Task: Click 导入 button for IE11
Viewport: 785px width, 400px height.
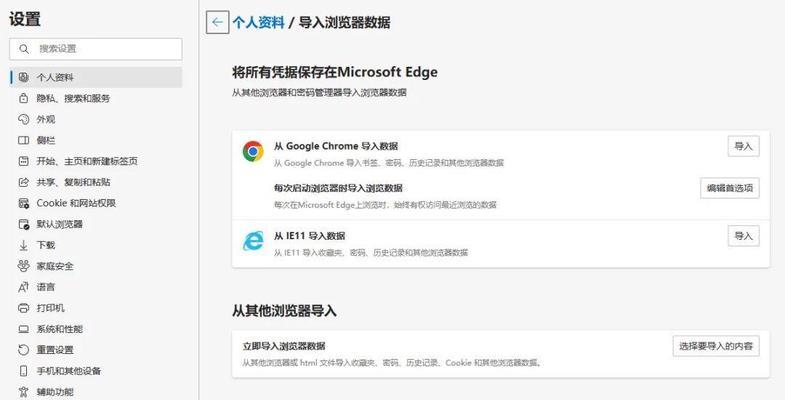Action: click(x=743, y=236)
